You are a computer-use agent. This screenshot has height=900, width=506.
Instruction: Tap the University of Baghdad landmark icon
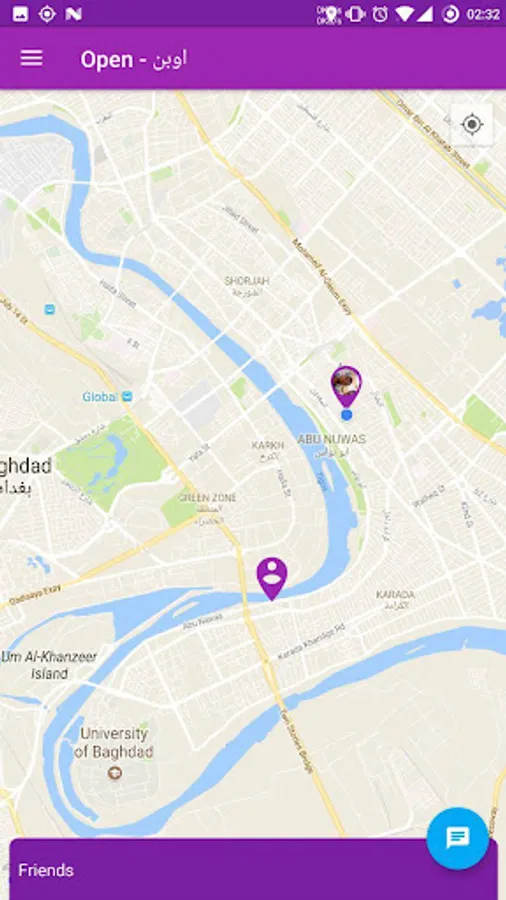[x=115, y=773]
